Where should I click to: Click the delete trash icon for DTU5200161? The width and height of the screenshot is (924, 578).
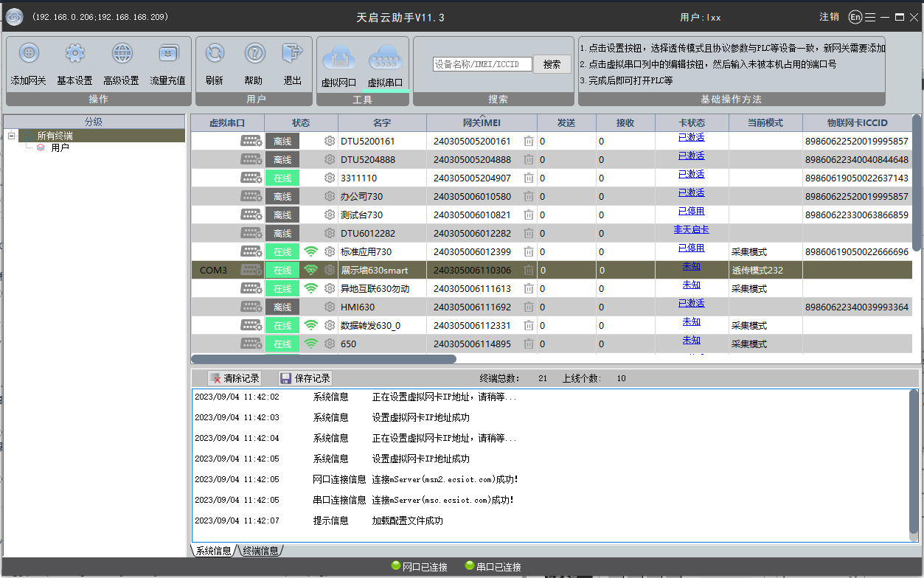coord(529,141)
